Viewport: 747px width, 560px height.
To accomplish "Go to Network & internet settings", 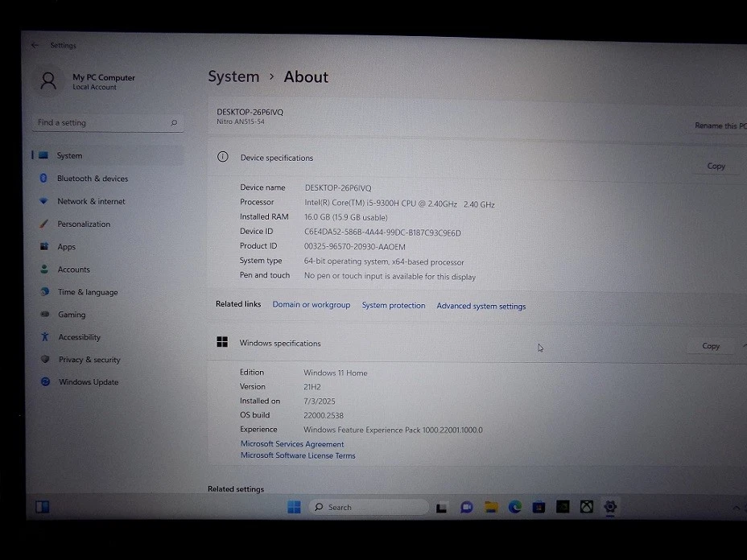I will (x=91, y=201).
